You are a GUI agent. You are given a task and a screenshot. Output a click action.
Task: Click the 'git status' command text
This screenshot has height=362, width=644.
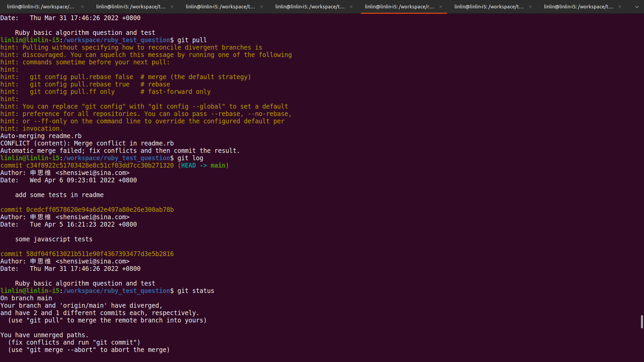click(196, 291)
